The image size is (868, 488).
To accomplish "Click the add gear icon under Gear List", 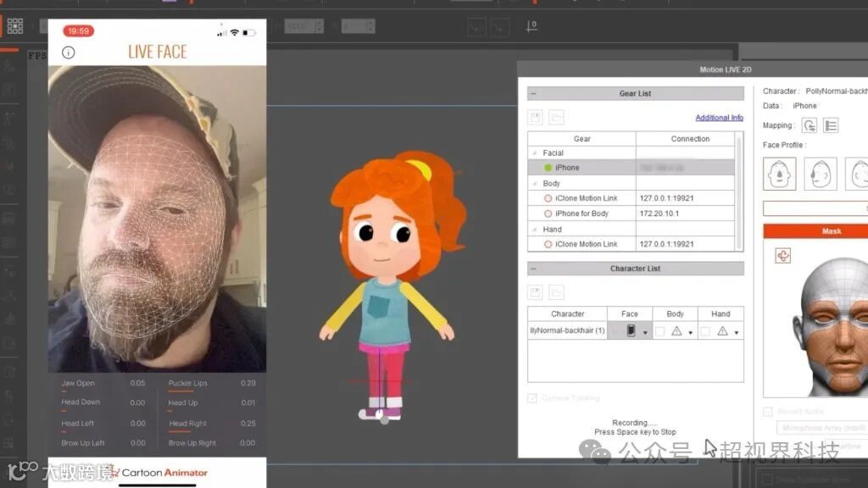I will click(x=536, y=117).
